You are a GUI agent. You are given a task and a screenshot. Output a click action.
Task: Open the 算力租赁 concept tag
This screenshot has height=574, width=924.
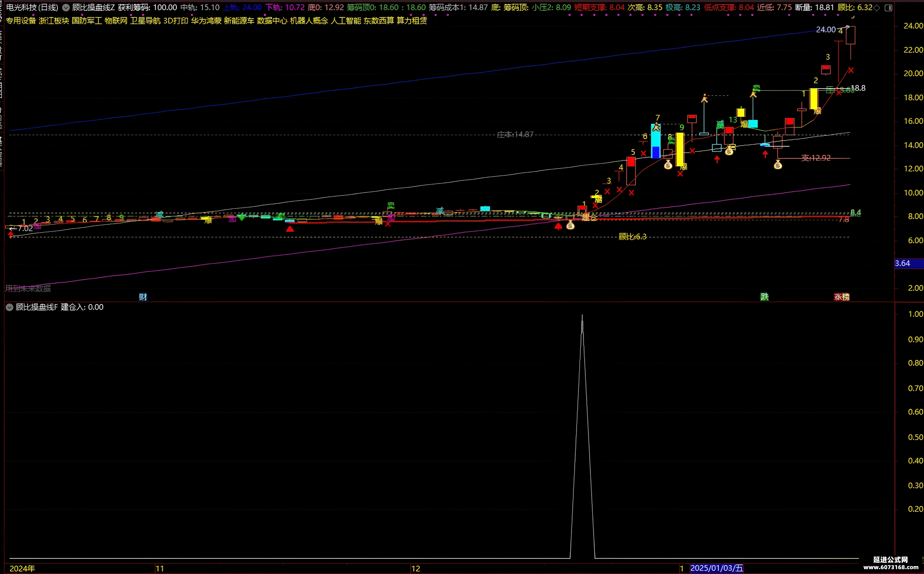click(412, 21)
